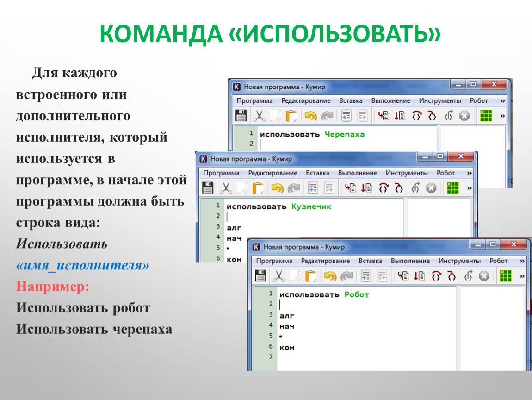Open Выполнение menu in the Робот window
532x400 pixels.
point(410,261)
